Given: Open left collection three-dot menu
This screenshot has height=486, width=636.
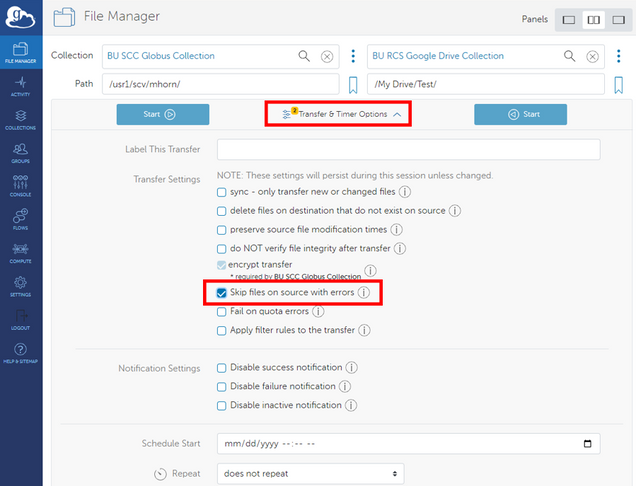Looking at the screenshot, I should pyautogui.click(x=353, y=56).
